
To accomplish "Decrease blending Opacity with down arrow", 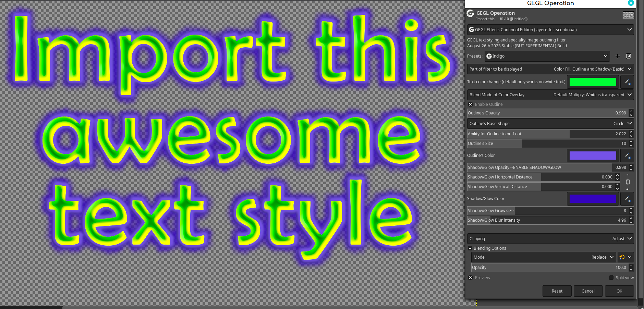I will click(631, 270).
